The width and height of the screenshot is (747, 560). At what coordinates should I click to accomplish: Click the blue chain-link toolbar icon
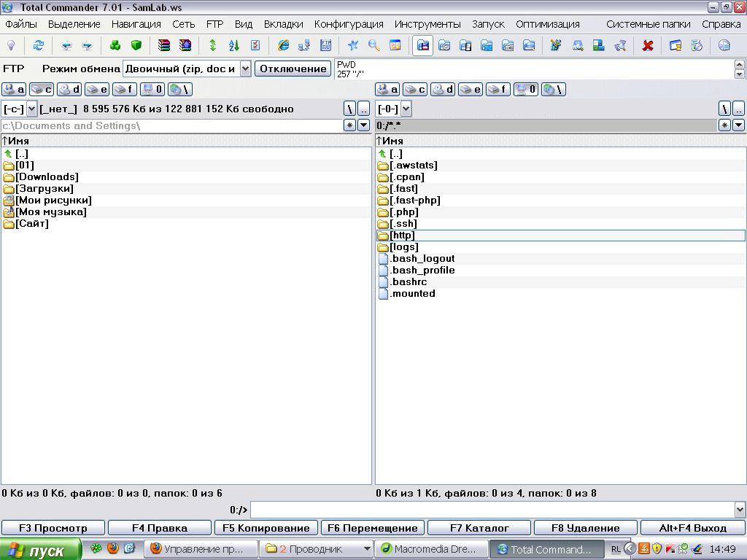click(x=620, y=45)
